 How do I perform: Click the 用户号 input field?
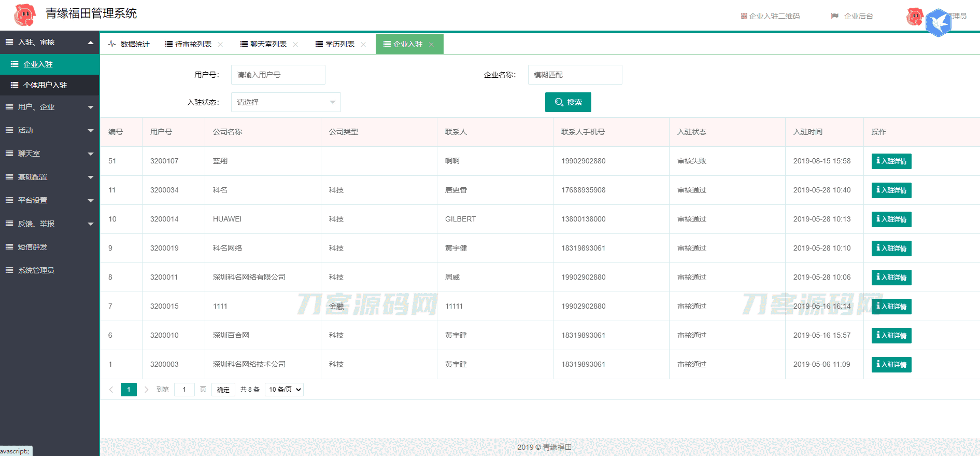[x=278, y=75]
